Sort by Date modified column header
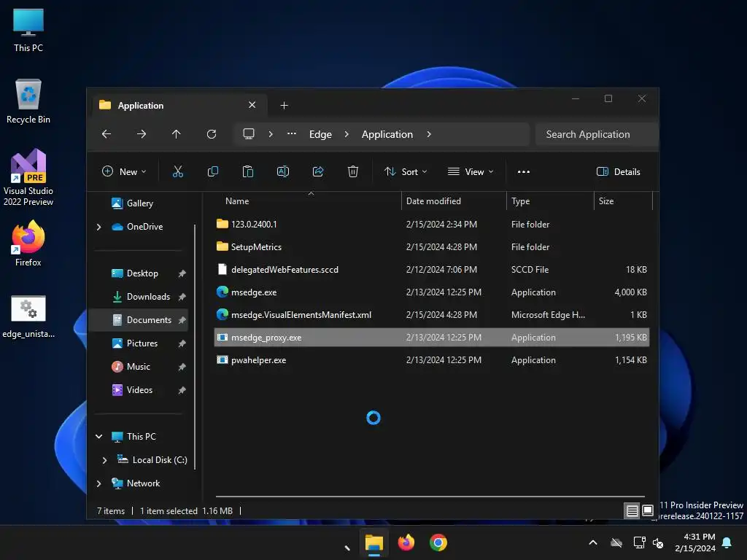The image size is (747, 560). 433,201
